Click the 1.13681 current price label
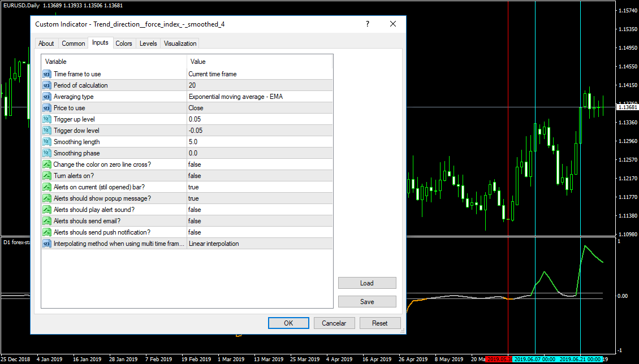 tap(627, 107)
